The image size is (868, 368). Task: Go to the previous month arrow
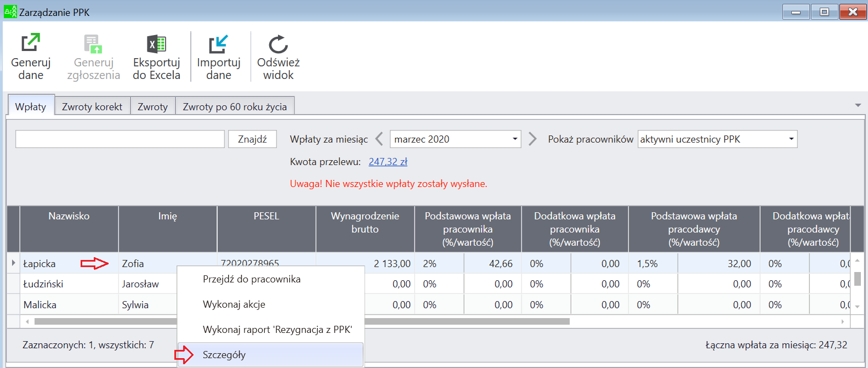pos(379,139)
